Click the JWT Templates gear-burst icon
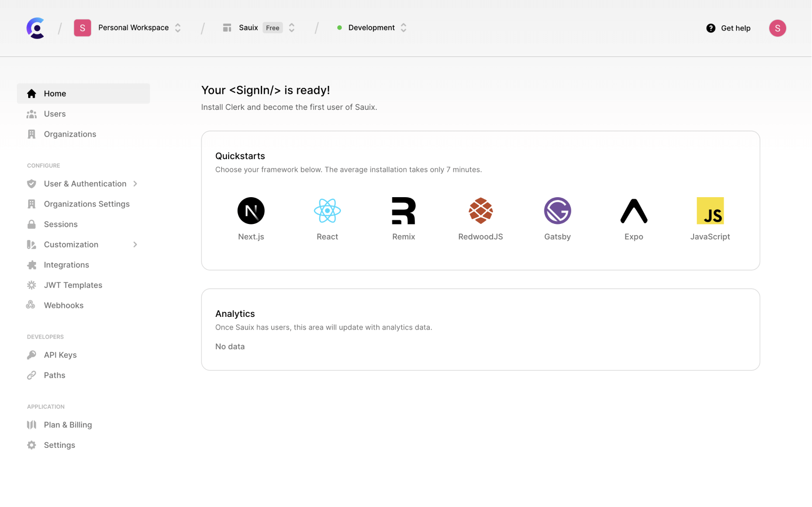 (31, 285)
